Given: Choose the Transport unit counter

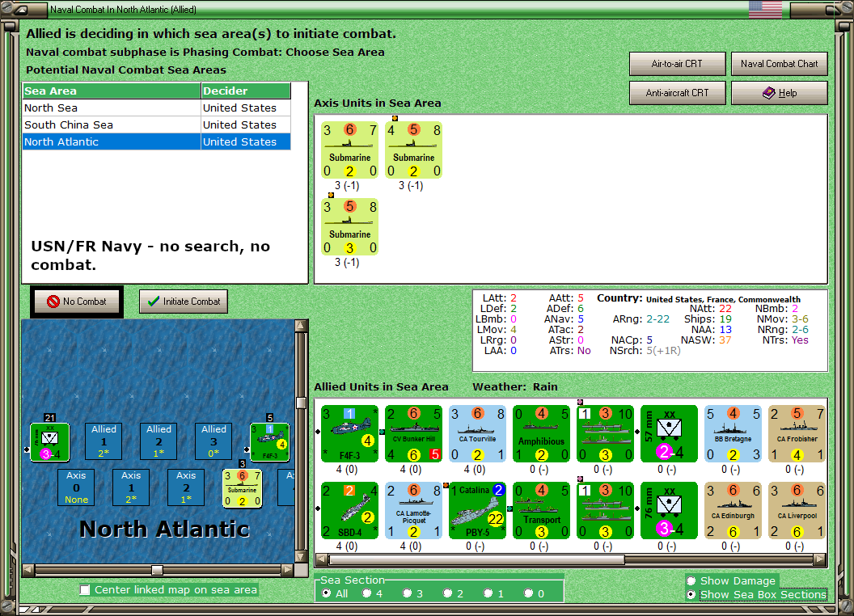Looking at the screenshot, I should [x=541, y=510].
